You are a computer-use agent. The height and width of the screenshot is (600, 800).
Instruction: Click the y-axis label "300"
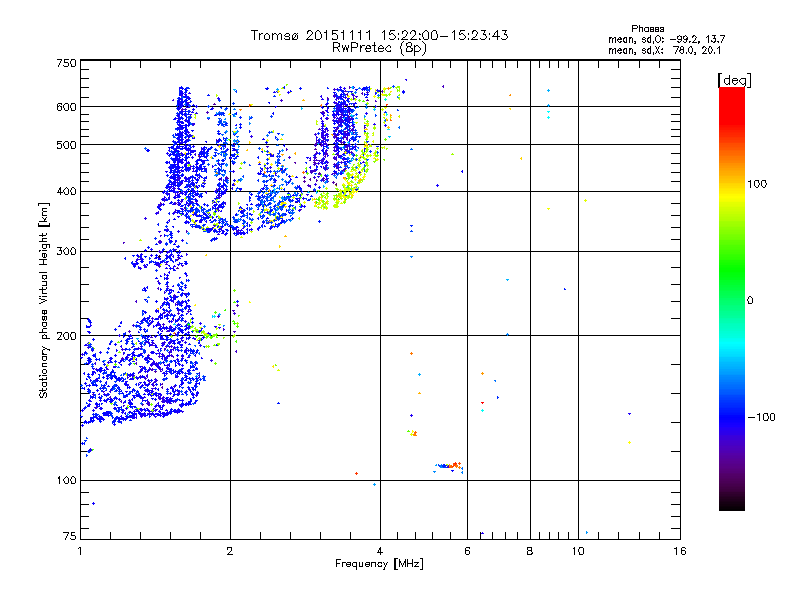[66, 252]
